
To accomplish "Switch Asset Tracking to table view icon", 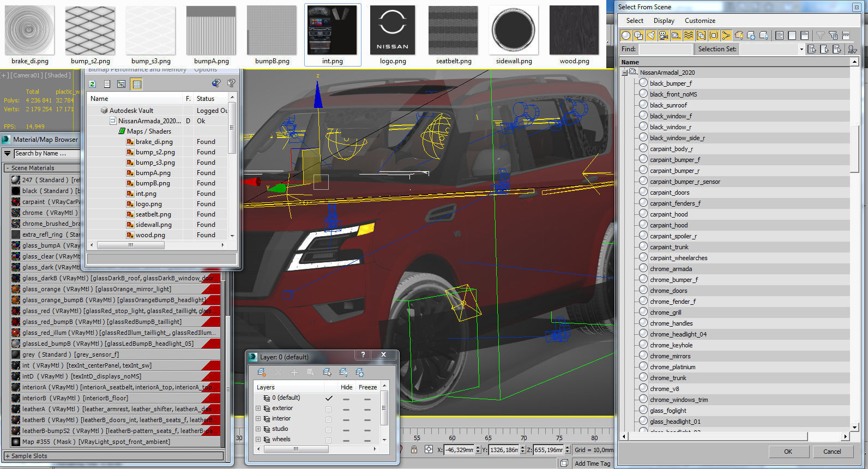I will click(x=137, y=84).
